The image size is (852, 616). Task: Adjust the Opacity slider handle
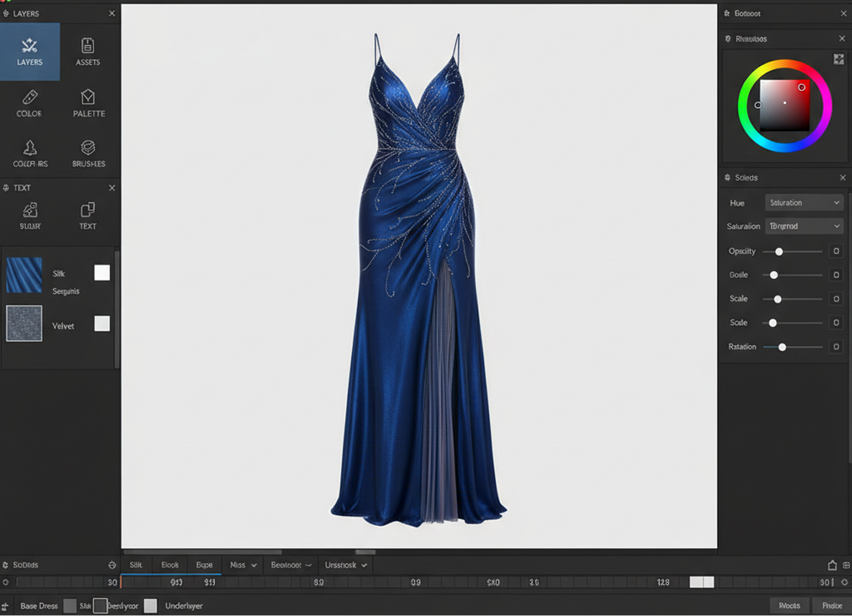[779, 252]
